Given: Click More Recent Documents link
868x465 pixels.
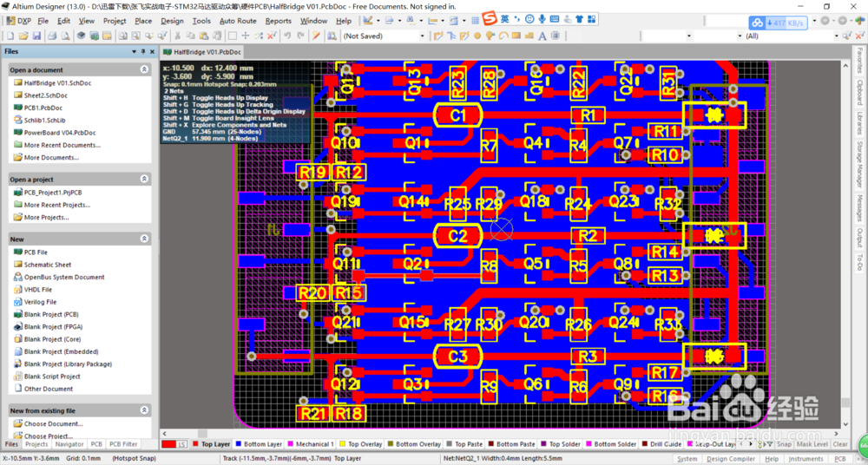Looking at the screenshot, I should tap(56, 145).
